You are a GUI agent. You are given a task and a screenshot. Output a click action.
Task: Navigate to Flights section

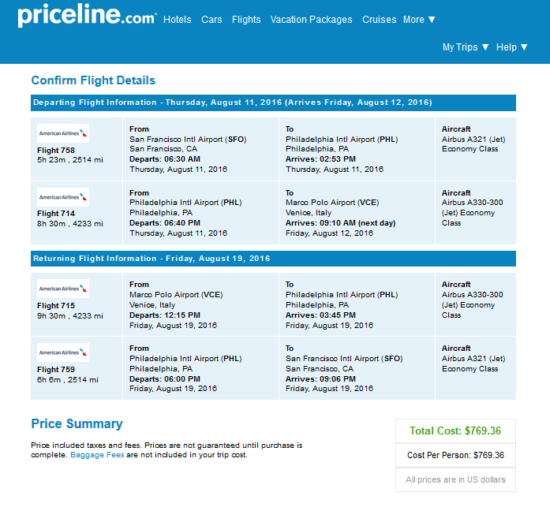[x=246, y=20]
